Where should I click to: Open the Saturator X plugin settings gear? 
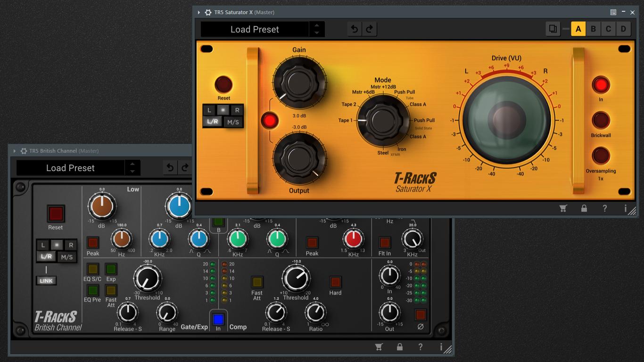(208, 12)
